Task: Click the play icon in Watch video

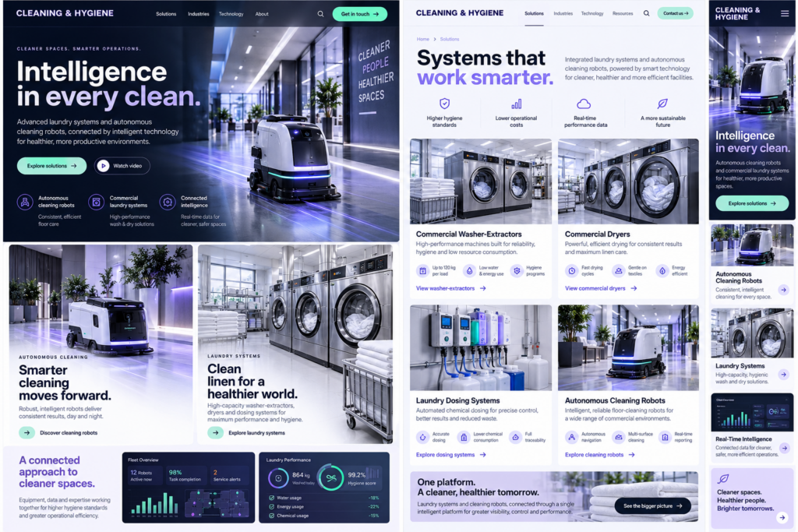Action: coord(103,166)
